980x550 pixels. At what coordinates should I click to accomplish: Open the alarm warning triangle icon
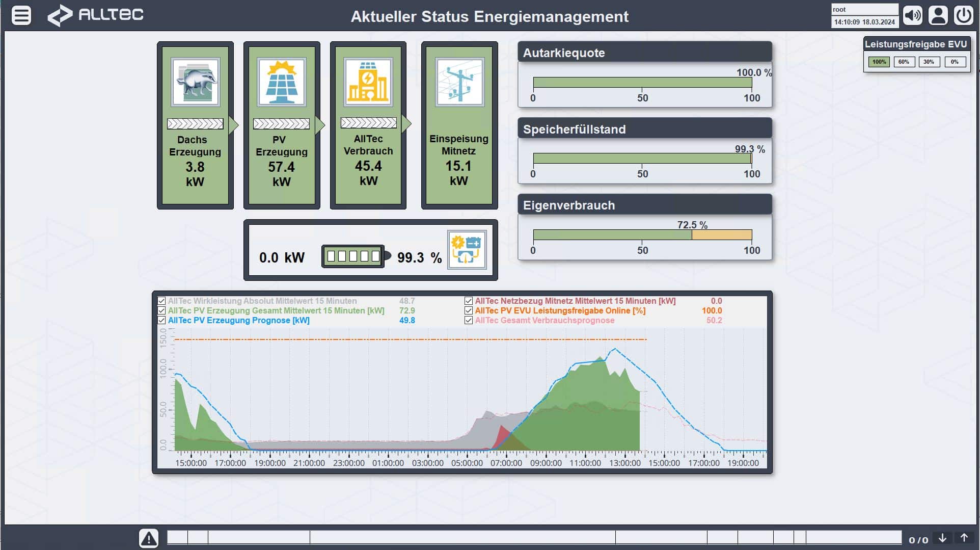[149, 538]
